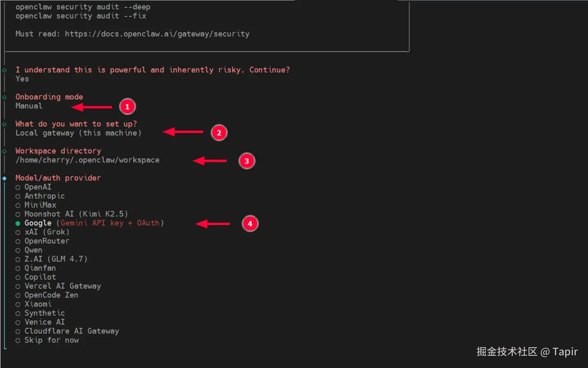588x368 pixels.
Task: Select the MiniMax provider option
Action: (x=40, y=205)
